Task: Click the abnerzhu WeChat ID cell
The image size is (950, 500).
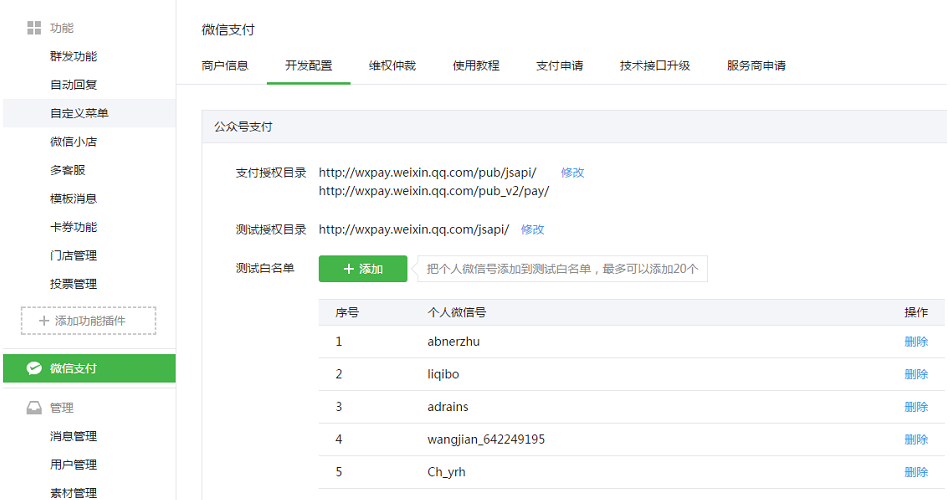Action: (x=453, y=342)
